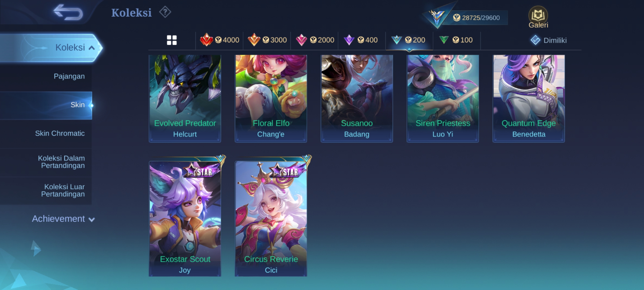The image size is (644, 290).
Task: Expand the Achievement sidebar section
Action: click(63, 219)
